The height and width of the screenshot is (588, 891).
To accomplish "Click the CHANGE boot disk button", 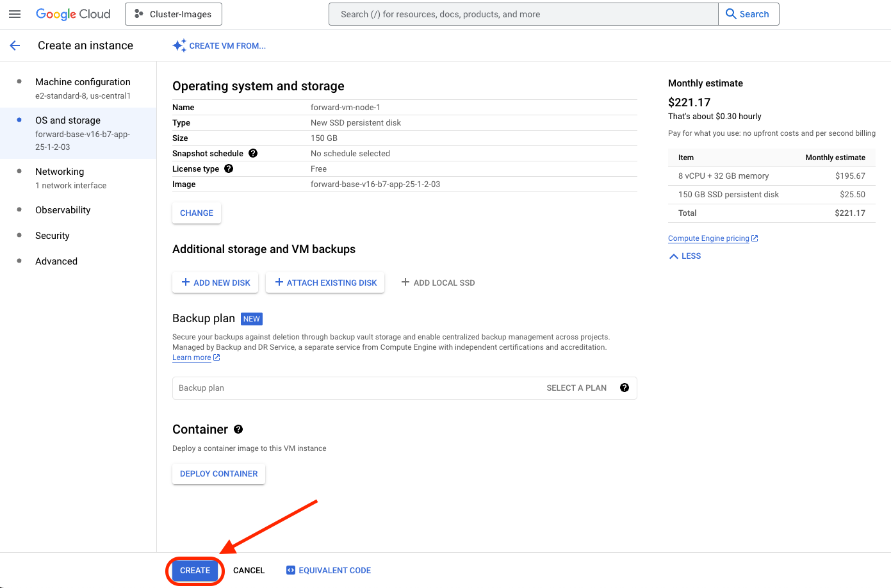I will [197, 213].
